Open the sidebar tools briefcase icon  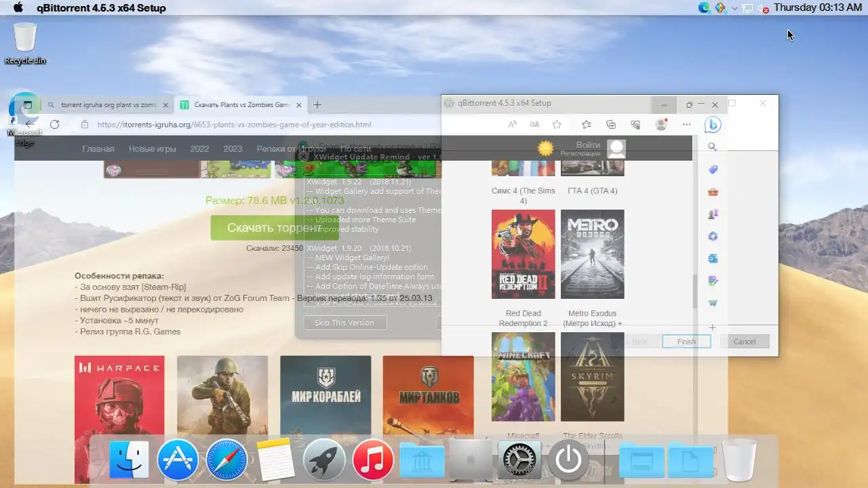[x=712, y=192]
